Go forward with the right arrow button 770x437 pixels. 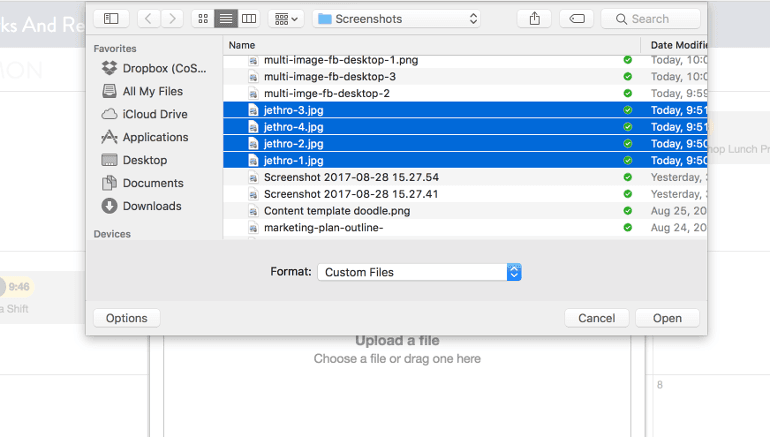point(172,18)
